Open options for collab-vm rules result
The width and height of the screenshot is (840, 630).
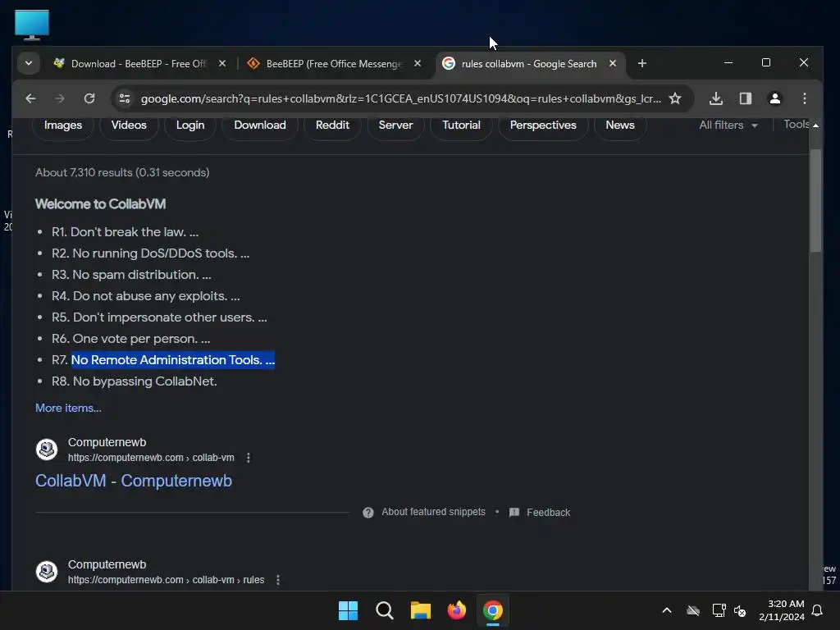(277, 580)
